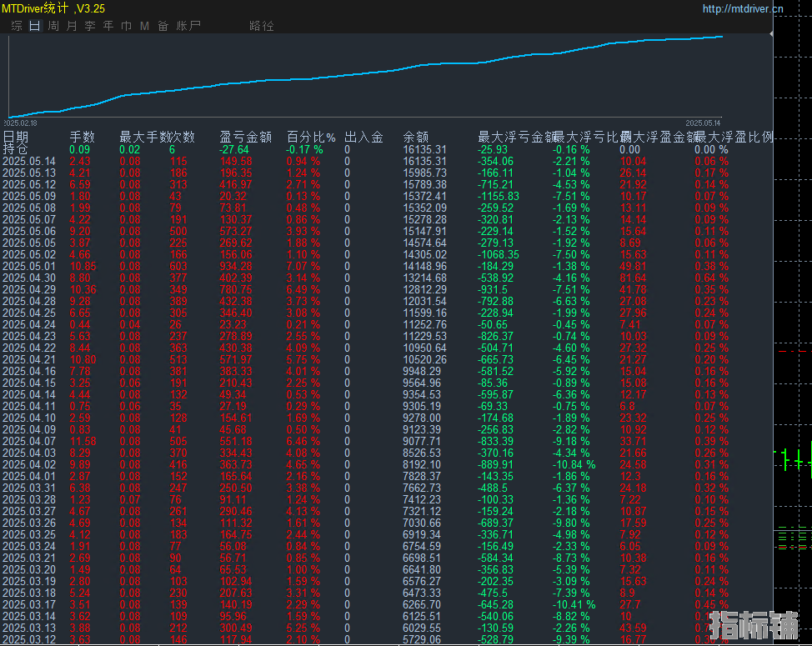Screen dimensions: 812x646
Task: Select the 2025.05.13 date row
Action: (x=29, y=173)
